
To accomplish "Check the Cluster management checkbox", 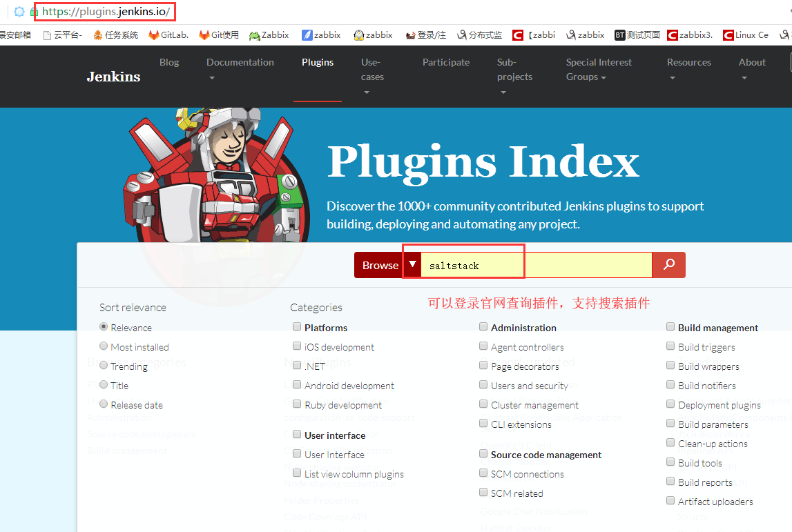I will point(483,403).
